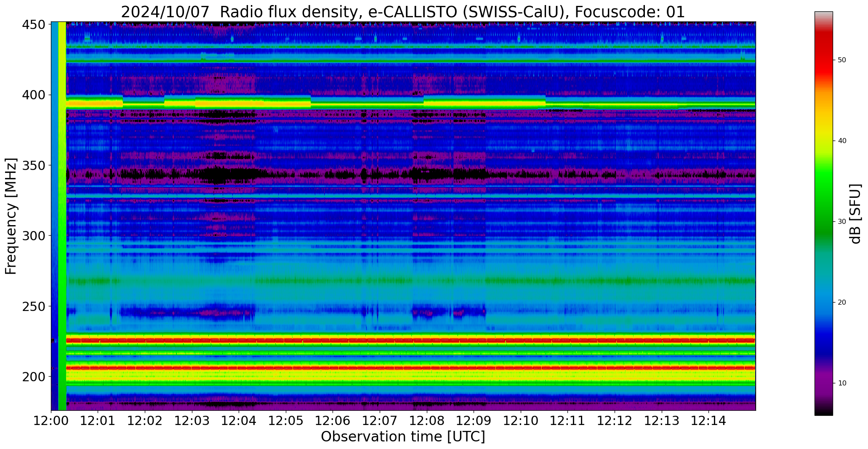Click the 12:06 time tick label
The width and height of the screenshot is (868, 449).
click(x=333, y=420)
